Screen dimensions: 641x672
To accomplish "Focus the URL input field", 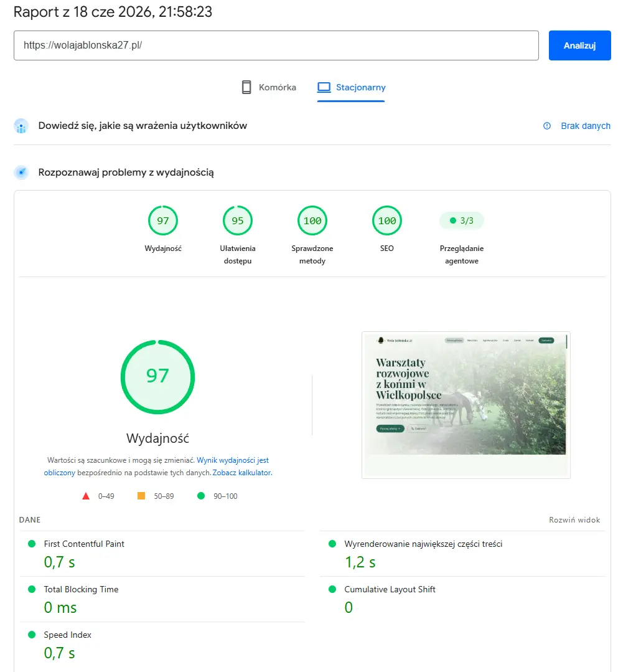I will (x=276, y=45).
